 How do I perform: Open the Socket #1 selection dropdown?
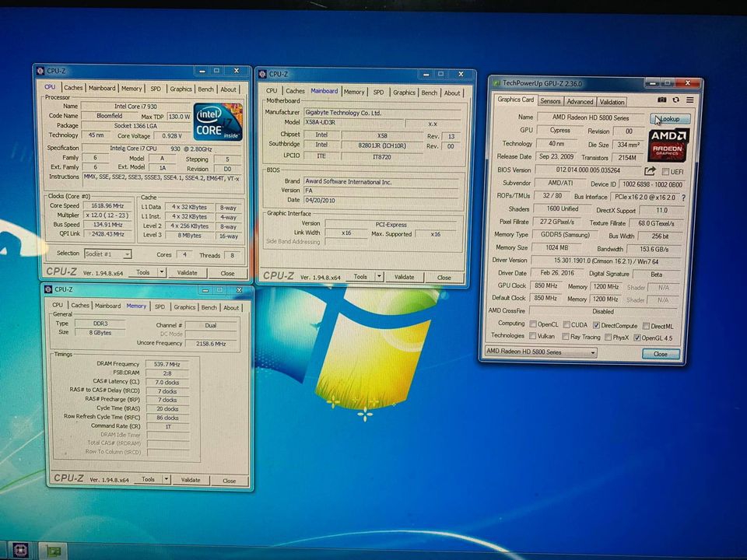[107, 254]
